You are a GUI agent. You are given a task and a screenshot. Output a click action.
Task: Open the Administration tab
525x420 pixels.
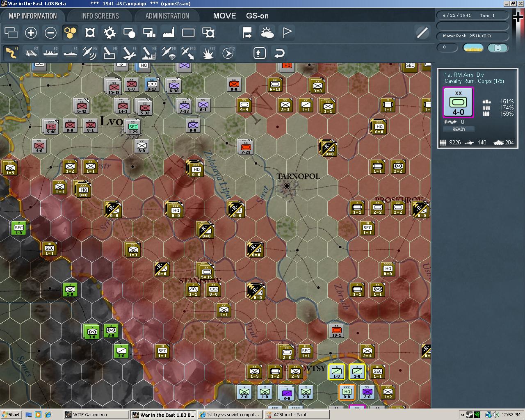click(x=167, y=16)
